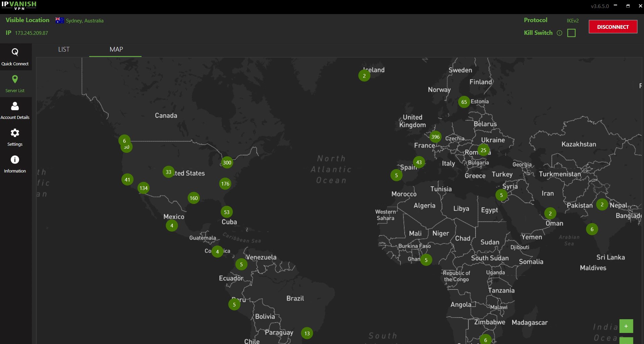Select the 5 cluster near Venezuela
Viewport: 644px width, 344px height.
[241, 265]
